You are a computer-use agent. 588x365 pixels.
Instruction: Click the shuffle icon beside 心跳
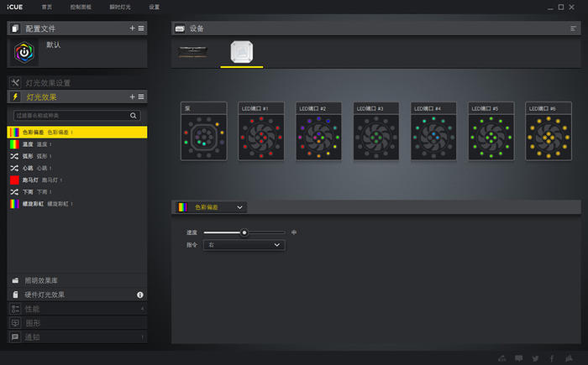[x=14, y=169]
